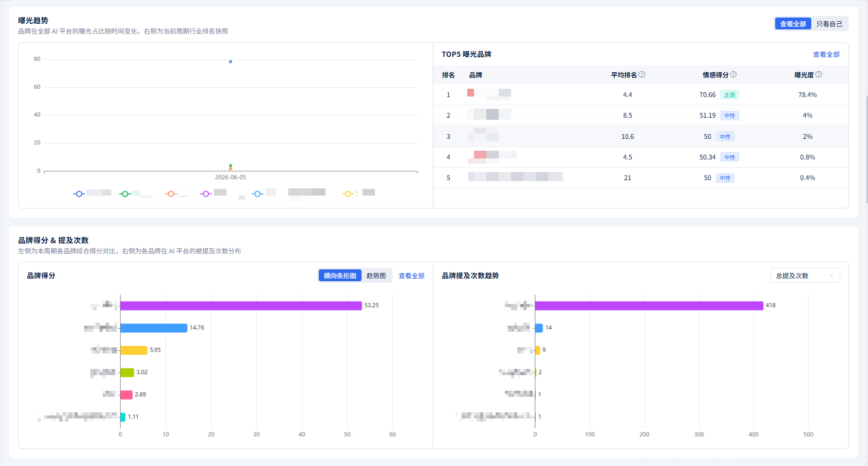
Task: Toggle the purple legend marker in exposure chart
Action: click(x=206, y=194)
